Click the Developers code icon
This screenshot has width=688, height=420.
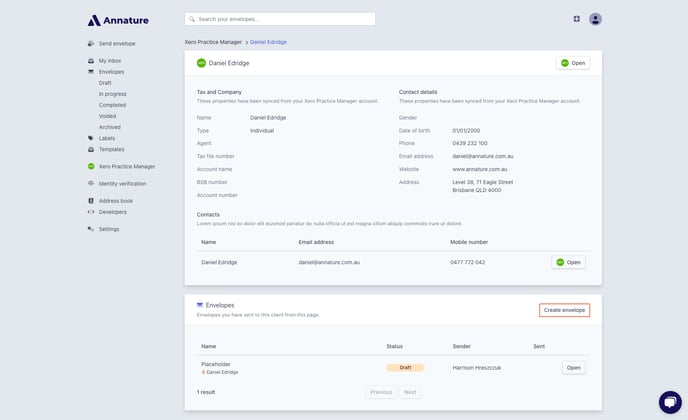(x=91, y=212)
